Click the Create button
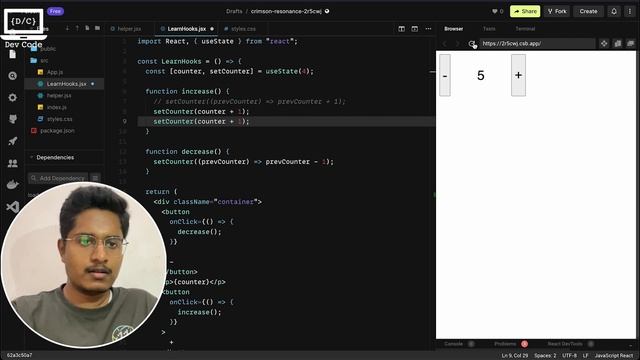The image size is (640, 360). click(x=588, y=11)
